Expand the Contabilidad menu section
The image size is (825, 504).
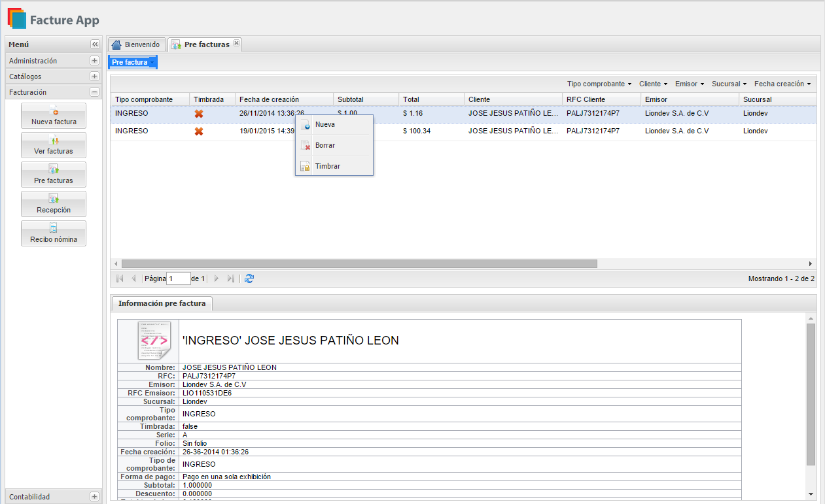click(94, 497)
